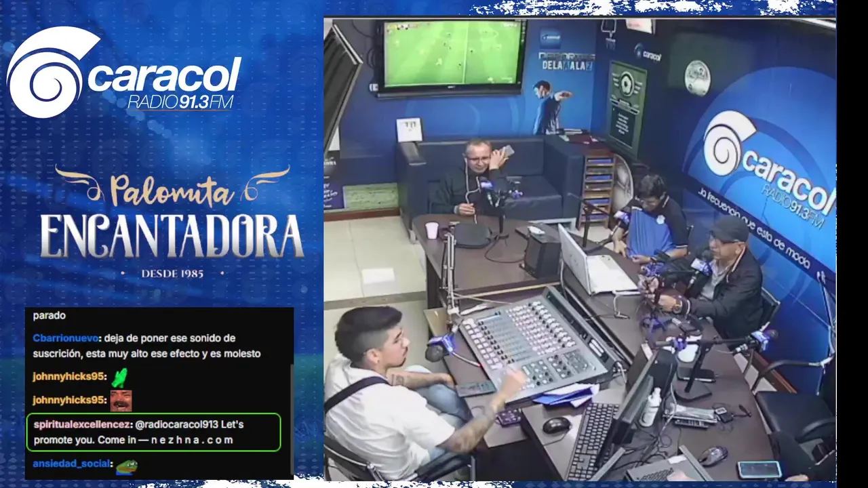Click the chat box scrollbar
Viewport: 868px width, 488px height.
(292, 420)
